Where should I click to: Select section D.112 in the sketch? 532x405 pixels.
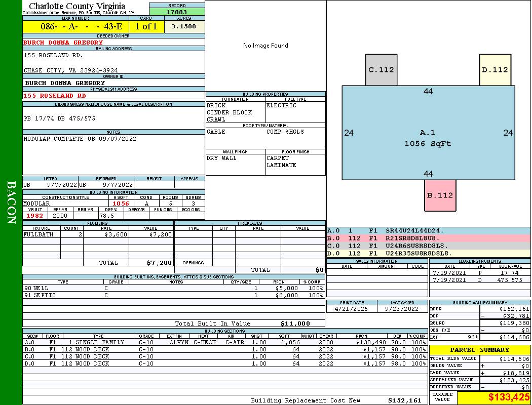click(495, 70)
